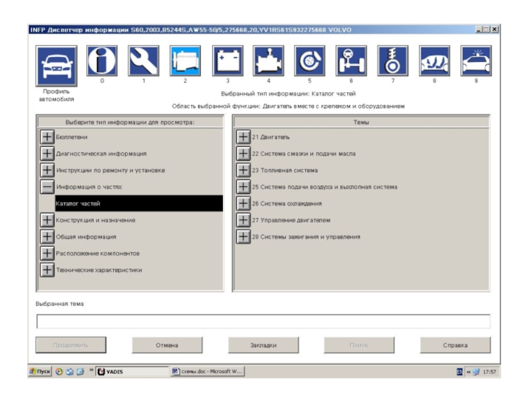The width and height of the screenshot is (532, 399).
Task: Open the vehicle profile car icon
Action: coord(57,66)
